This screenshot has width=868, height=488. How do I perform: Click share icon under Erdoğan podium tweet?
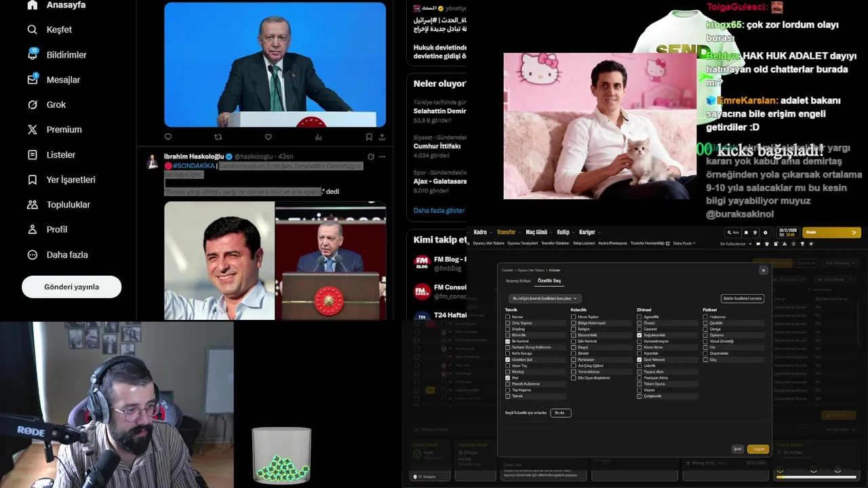(x=382, y=137)
